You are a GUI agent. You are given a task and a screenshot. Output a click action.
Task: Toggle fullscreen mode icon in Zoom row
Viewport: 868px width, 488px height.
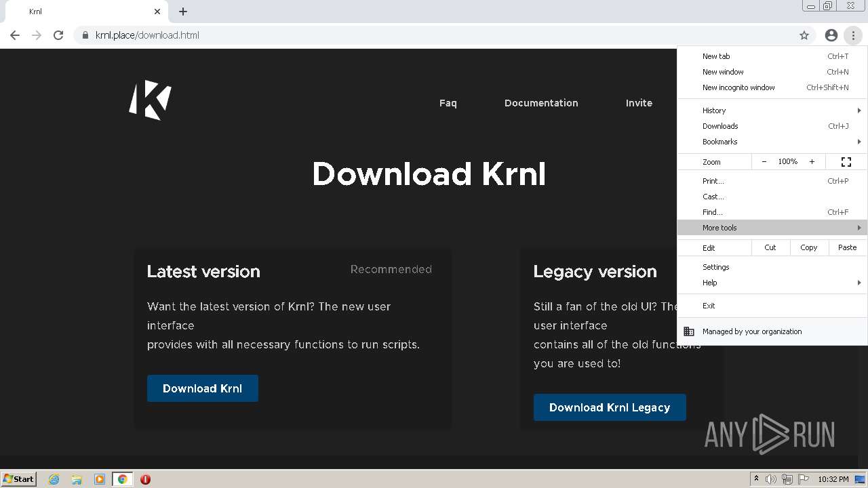tap(846, 162)
